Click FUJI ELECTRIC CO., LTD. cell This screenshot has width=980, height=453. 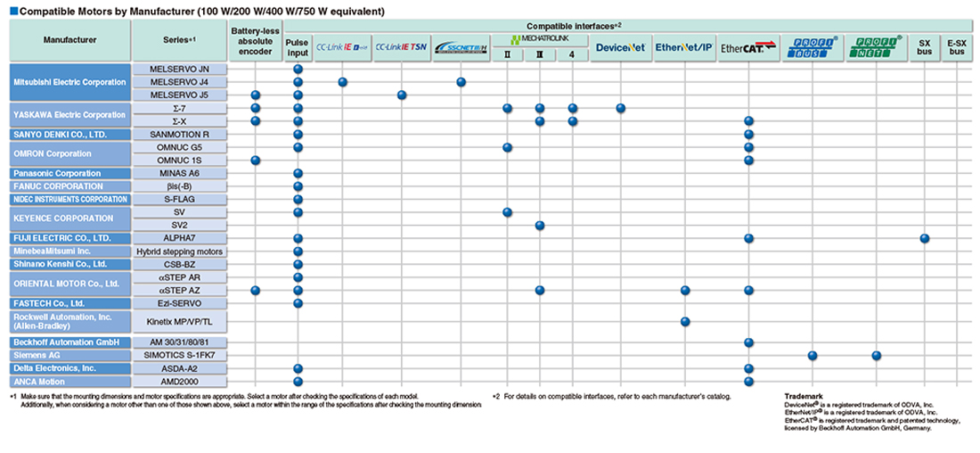[x=70, y=238]
